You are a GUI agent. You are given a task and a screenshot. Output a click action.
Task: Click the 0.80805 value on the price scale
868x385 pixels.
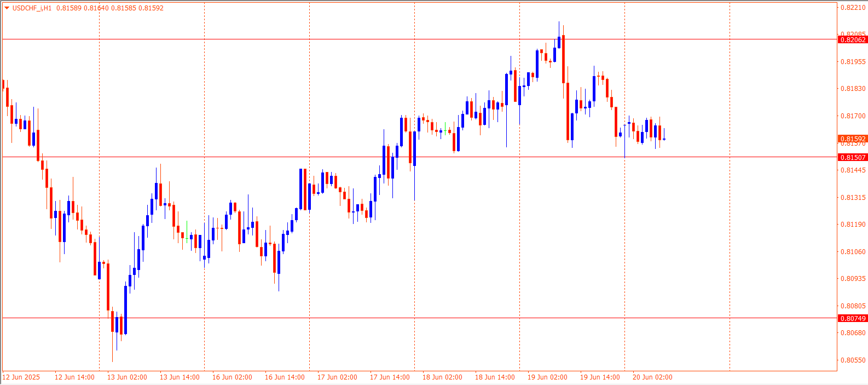853,306
